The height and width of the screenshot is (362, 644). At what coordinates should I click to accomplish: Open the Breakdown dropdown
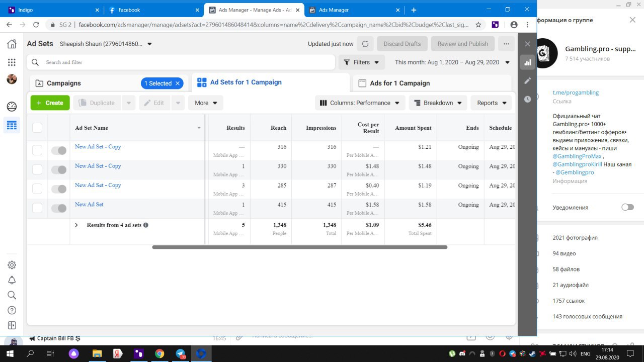coord(438,103)
